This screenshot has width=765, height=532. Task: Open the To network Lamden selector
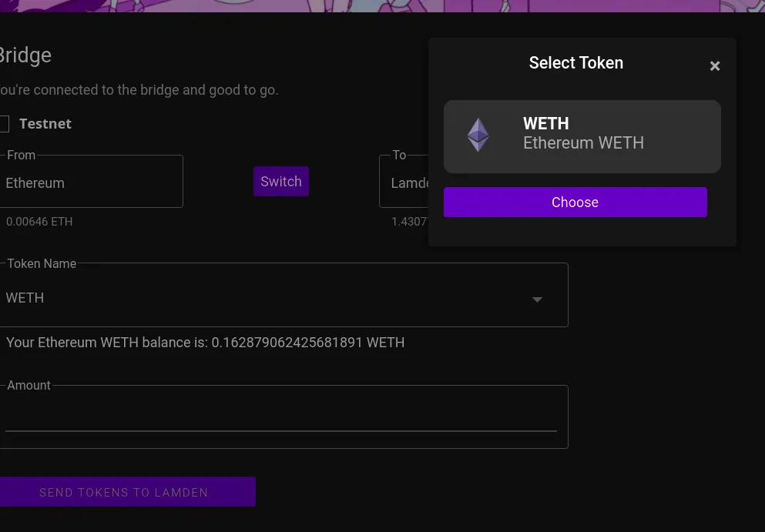pyautogui.click(x=404, y=182)
